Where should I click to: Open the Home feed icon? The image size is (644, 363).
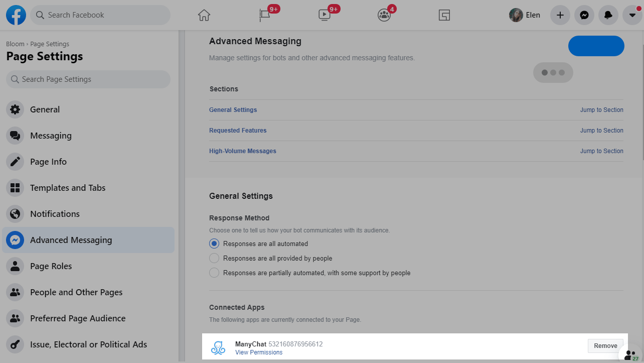click(204, 15)
